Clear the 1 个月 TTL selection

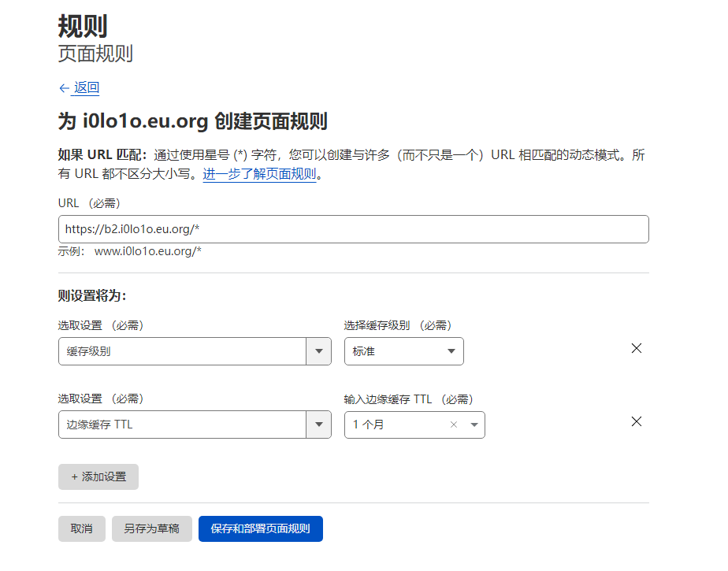coord(453,425)
